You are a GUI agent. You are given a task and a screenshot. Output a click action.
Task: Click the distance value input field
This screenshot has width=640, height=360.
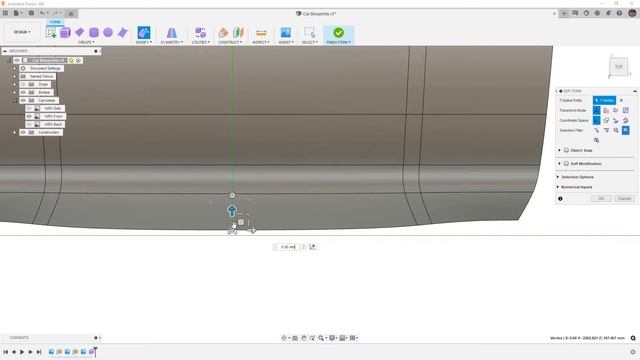[288, 247]
